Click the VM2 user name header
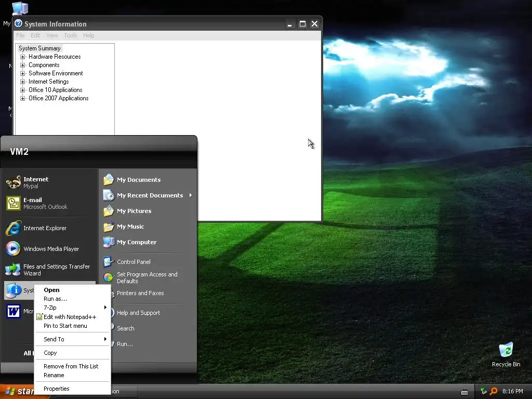 pyautogui.click(x=19, y=152)
